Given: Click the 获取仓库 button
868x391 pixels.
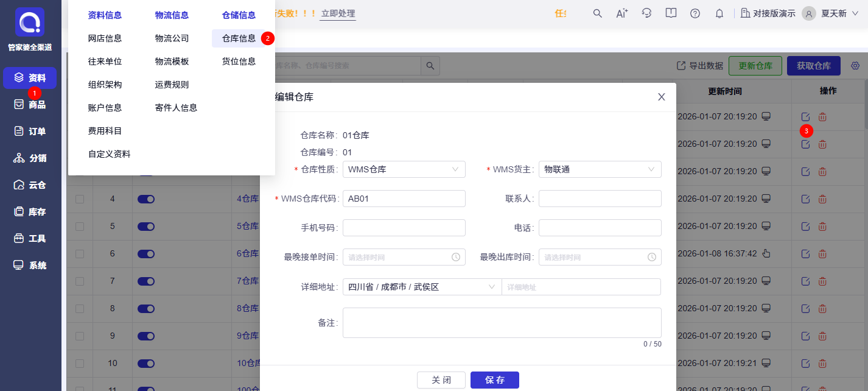Looking at the screenshot, I should pos(814,66).
